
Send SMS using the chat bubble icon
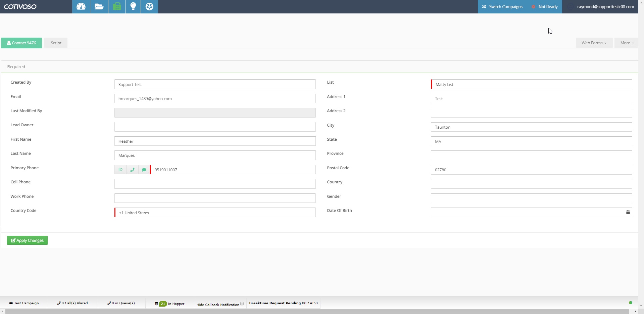[144, 170]
